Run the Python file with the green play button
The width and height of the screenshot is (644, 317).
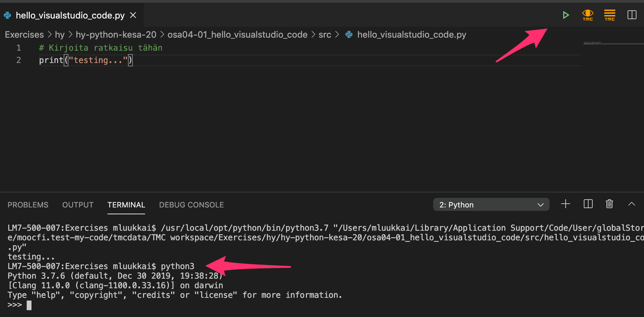pos(566,15)
